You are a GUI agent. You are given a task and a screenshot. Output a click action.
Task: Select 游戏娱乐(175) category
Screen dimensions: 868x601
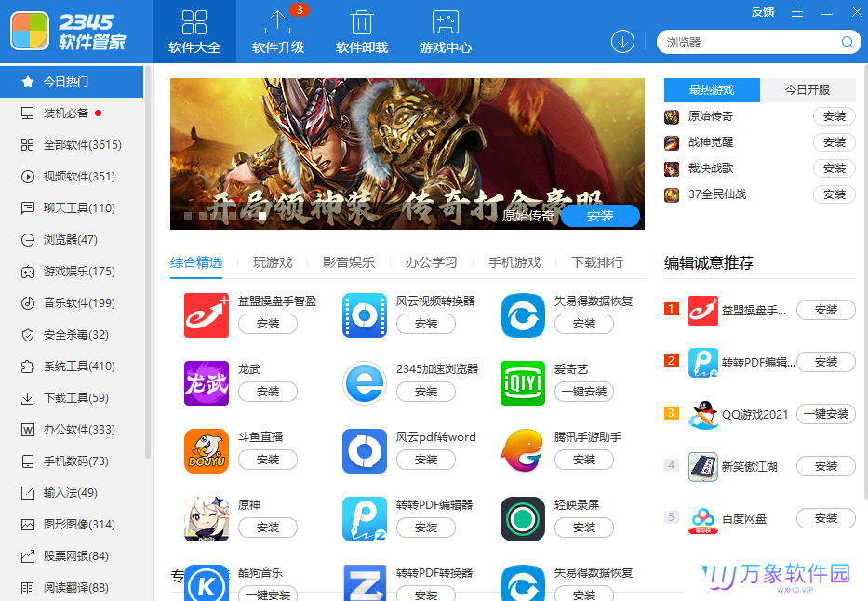pos(72,271)
